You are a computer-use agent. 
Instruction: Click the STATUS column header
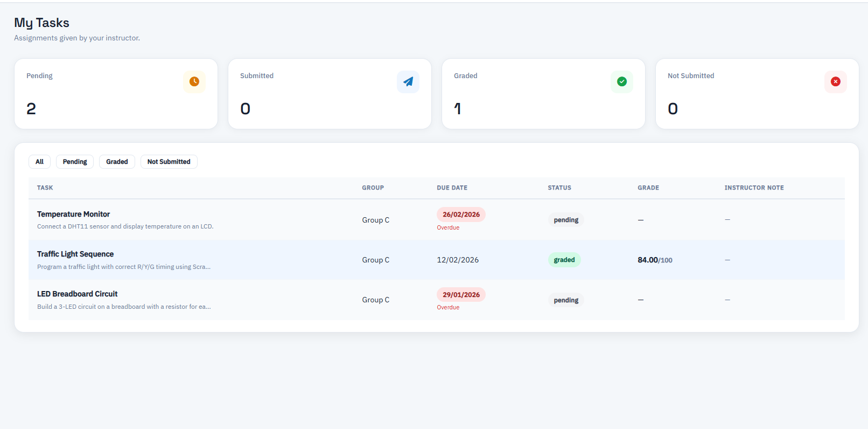click(x=559, y=188)
